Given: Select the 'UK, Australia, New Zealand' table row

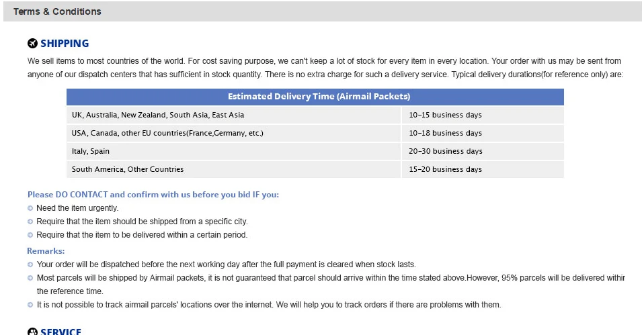Looking at the screenshot, I should coord(233,115).
